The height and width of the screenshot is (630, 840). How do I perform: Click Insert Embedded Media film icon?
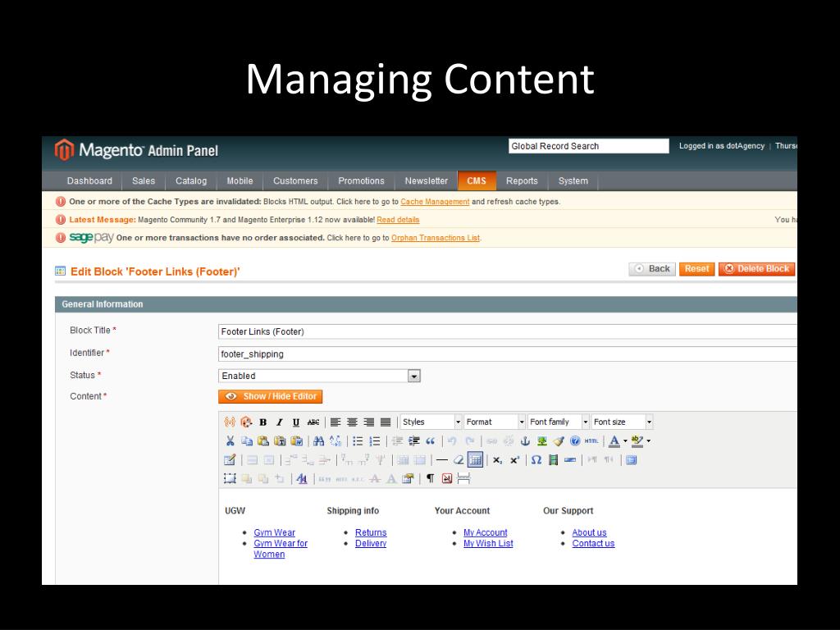554,459
